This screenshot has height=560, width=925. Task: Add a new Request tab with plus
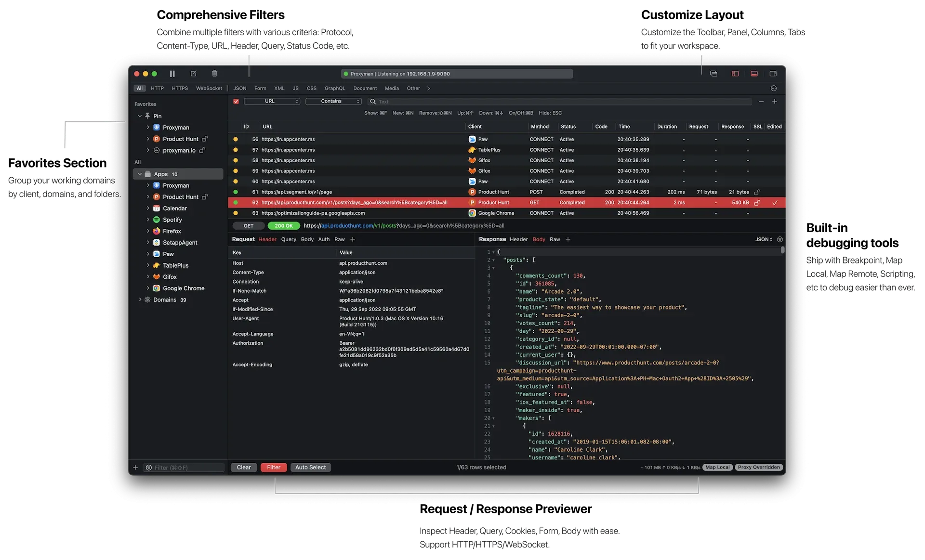click(353, 239)
